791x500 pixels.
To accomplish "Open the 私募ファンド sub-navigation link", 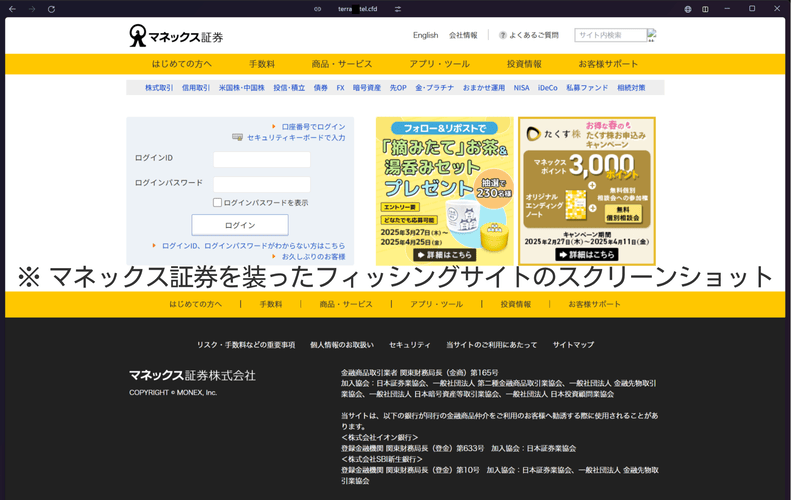I will [x=587, y=88].
